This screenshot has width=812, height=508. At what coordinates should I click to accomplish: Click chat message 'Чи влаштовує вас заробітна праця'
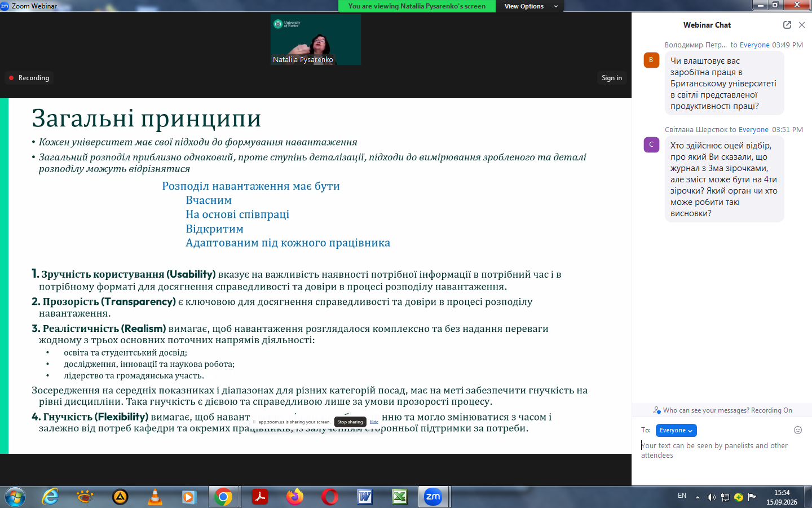724,84
